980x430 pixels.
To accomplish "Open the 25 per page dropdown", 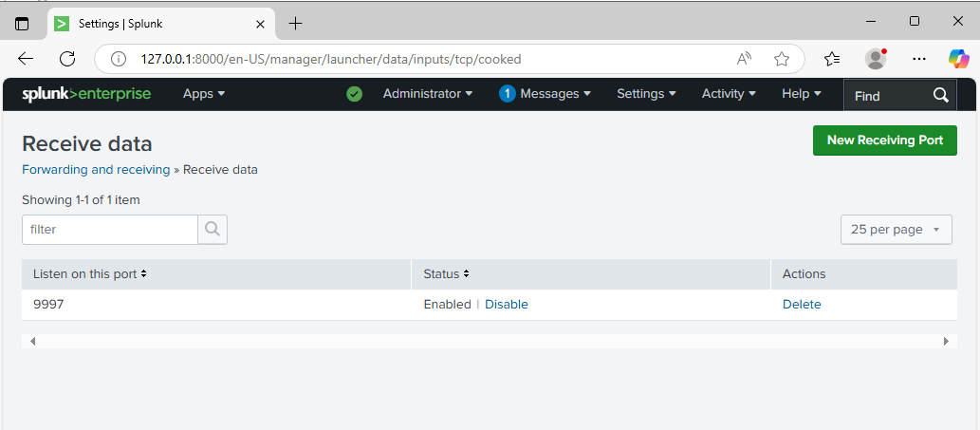I will pyautogui.click(x=897, y=230).
